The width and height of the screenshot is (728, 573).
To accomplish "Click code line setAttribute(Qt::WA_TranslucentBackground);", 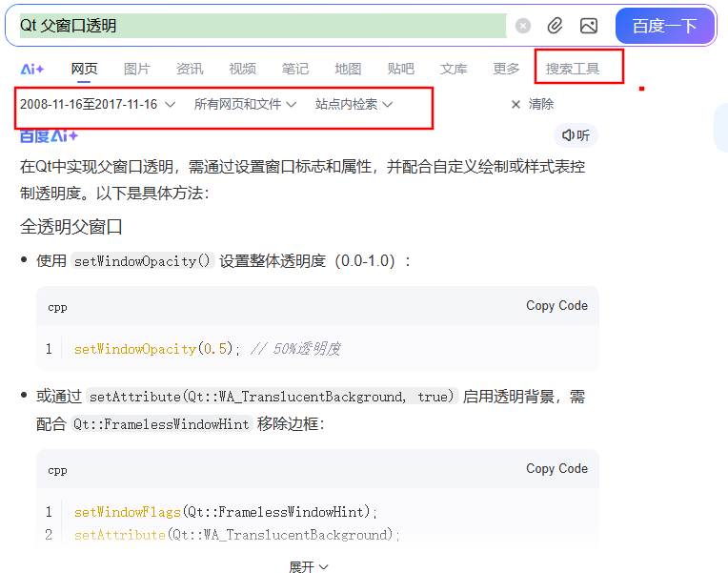I will (236, 535).
